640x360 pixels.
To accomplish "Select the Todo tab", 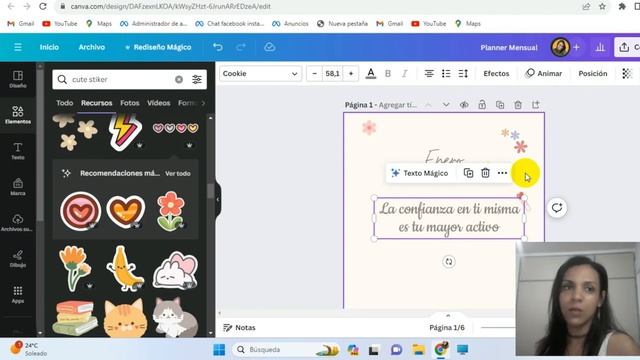I will pyautogui.click(x=64, y=103).
